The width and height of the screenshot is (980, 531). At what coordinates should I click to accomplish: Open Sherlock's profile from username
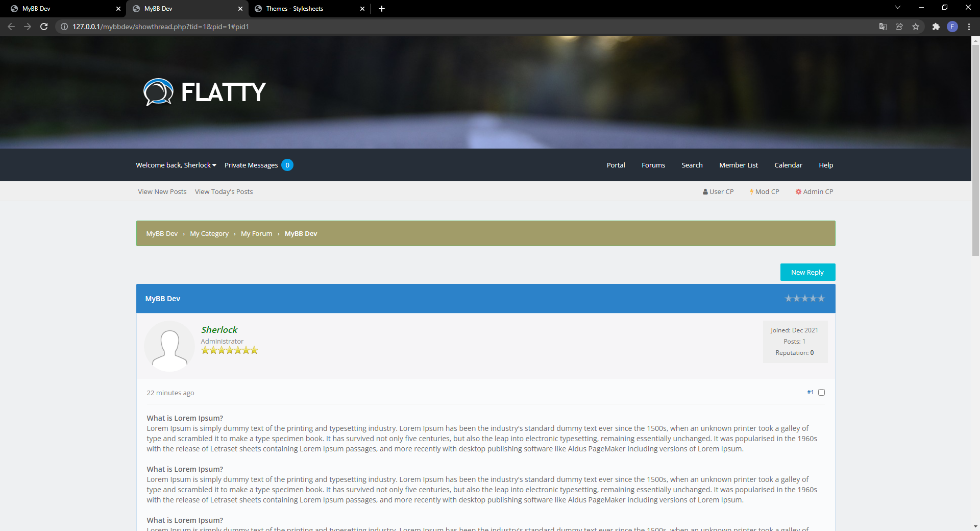pos(219,330)
